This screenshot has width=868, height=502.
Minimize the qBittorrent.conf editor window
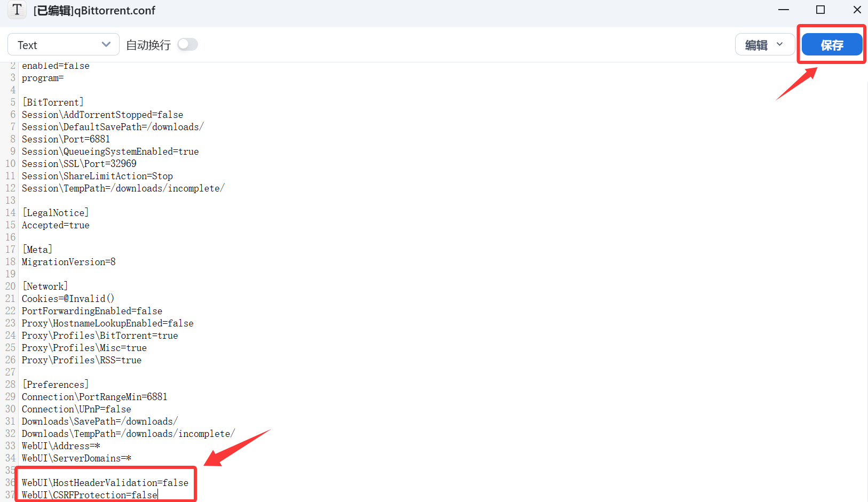(x=783, y=10)
